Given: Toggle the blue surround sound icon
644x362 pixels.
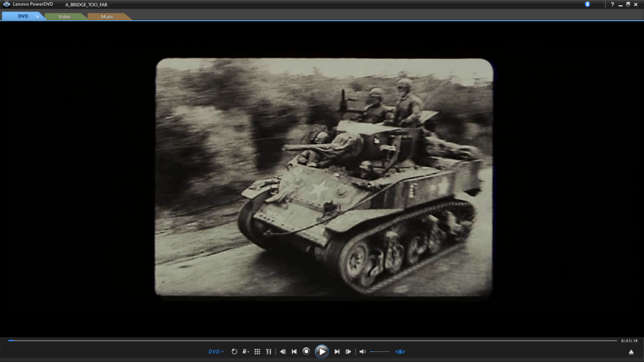Looking at the screenshot, I should (400, 351).
